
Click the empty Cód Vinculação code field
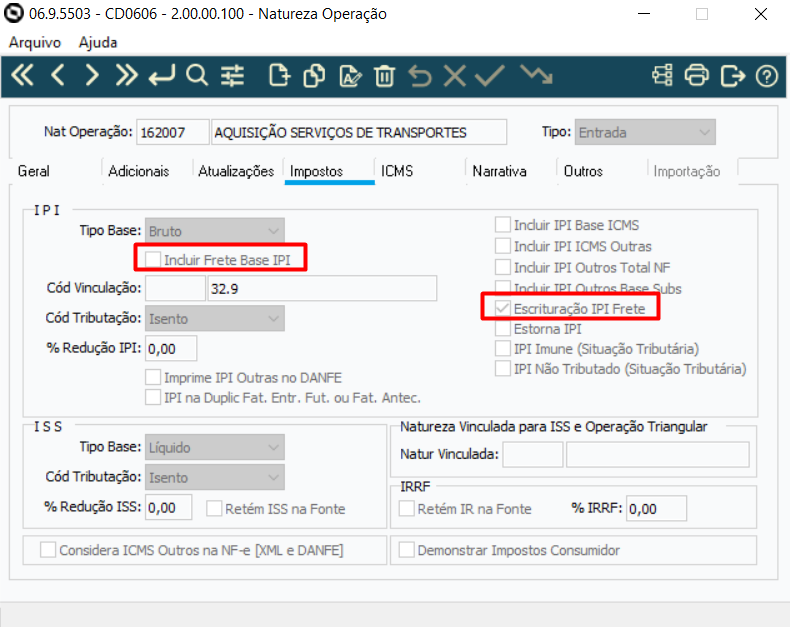tap(175, 288)
